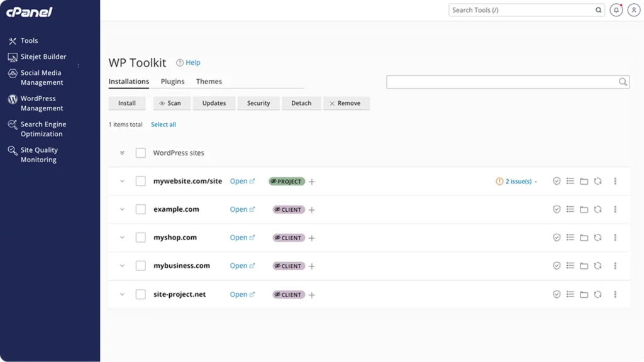
Task: Expand the site-project.net row
Action: pos(122,294)
